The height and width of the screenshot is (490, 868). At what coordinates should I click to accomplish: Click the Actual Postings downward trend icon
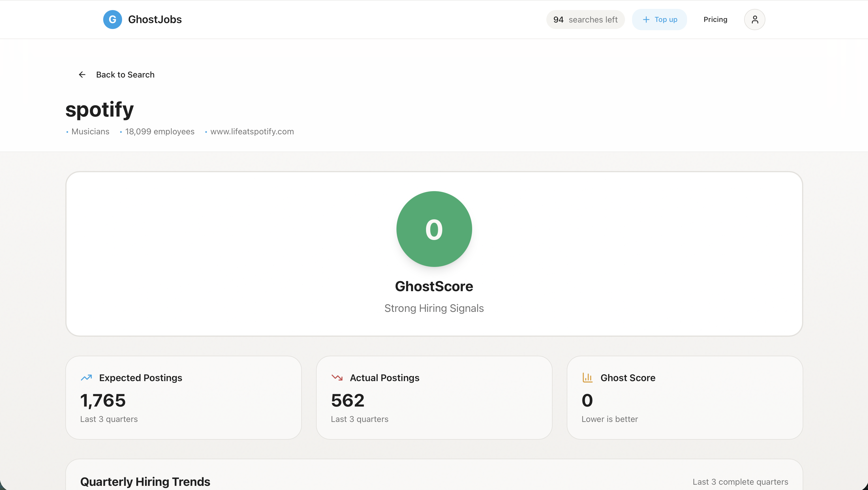337,378
